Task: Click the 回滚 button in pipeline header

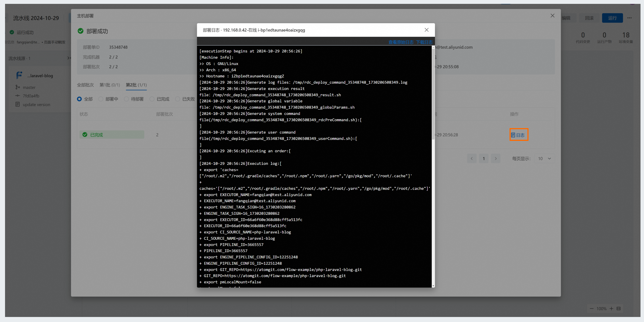Action: (589, 18)
